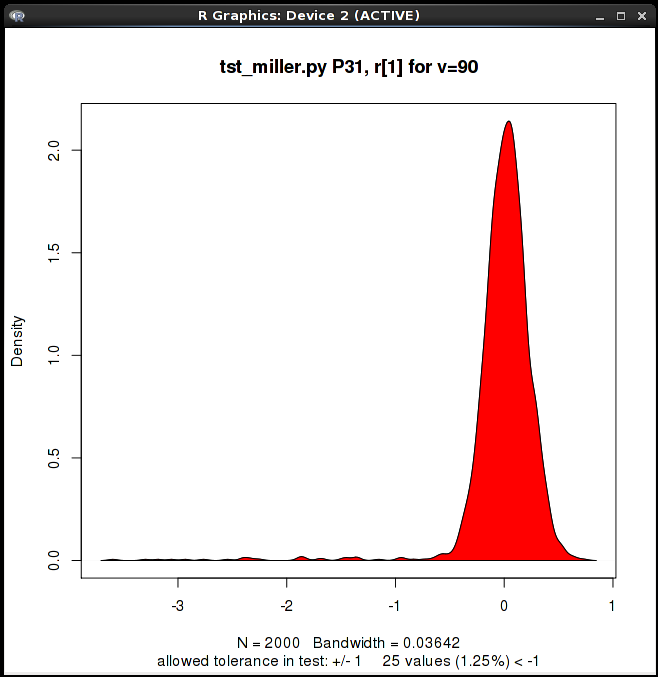658x677 pixels.
Task: Minimize the R Graphics window
Action: point(600,15)
